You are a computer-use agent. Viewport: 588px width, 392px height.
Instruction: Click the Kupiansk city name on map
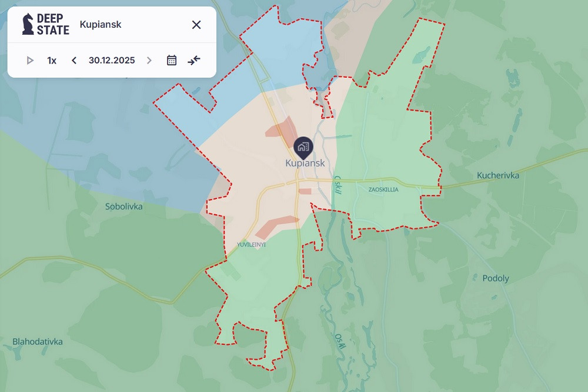click(305, 163)
